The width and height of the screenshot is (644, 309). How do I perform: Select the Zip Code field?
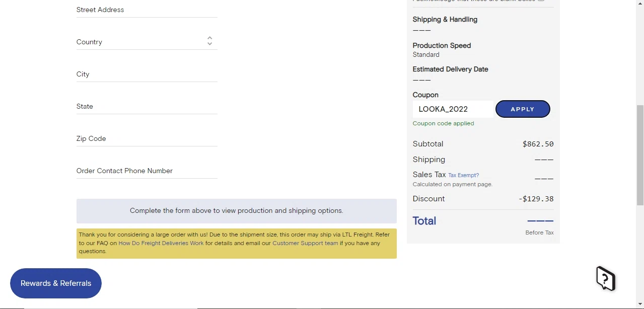click(x=147, y=138)
